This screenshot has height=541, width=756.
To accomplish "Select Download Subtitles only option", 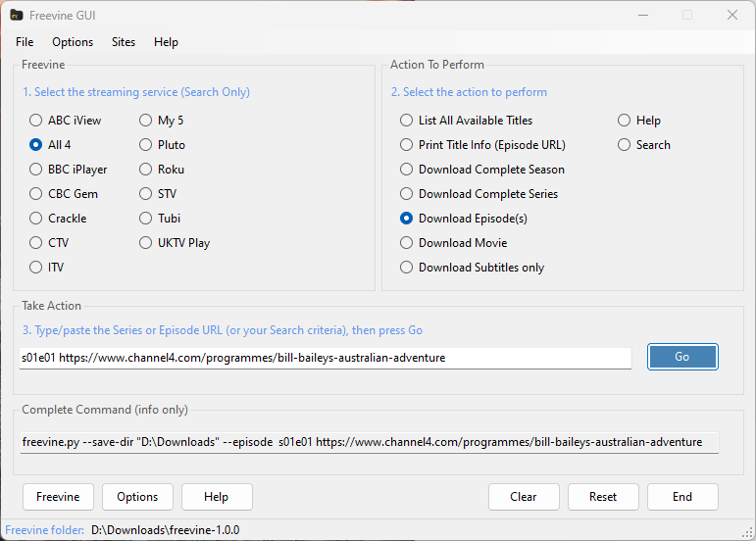I will click(407, 268).
